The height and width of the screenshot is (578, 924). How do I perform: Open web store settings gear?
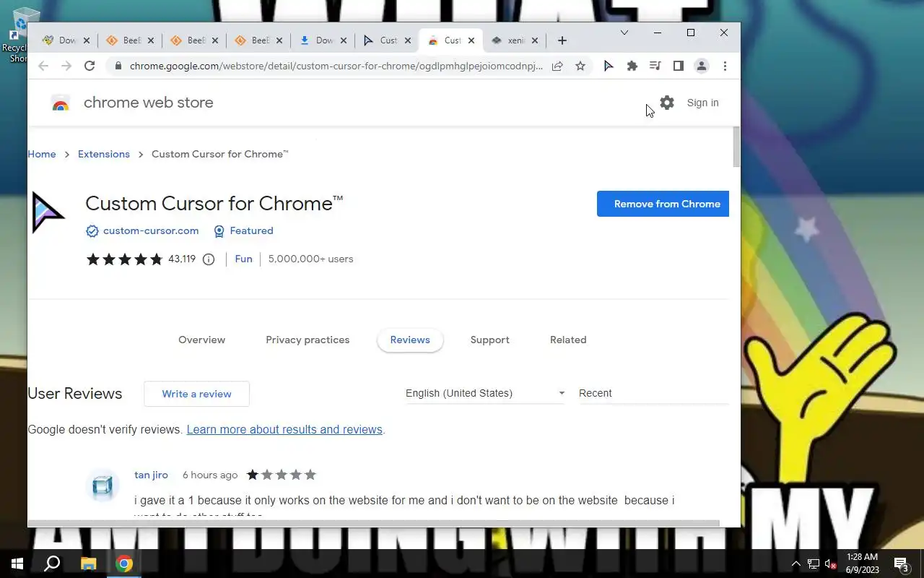pos(667,103)
